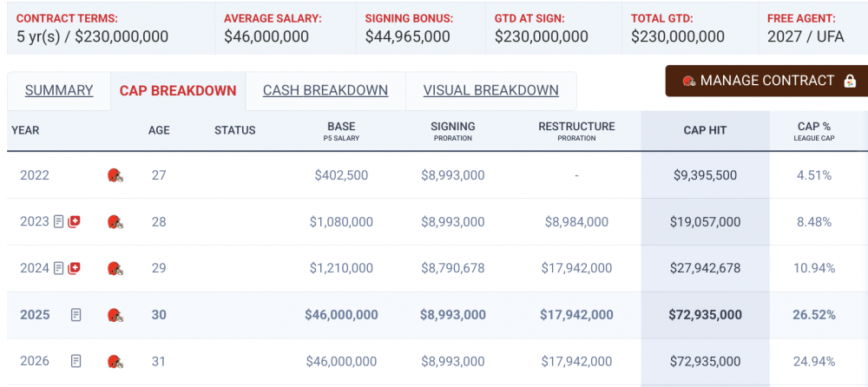Click the 2023 contract notes document icon
This screenshot has width=868, height=387.
(x=59, y=222)
